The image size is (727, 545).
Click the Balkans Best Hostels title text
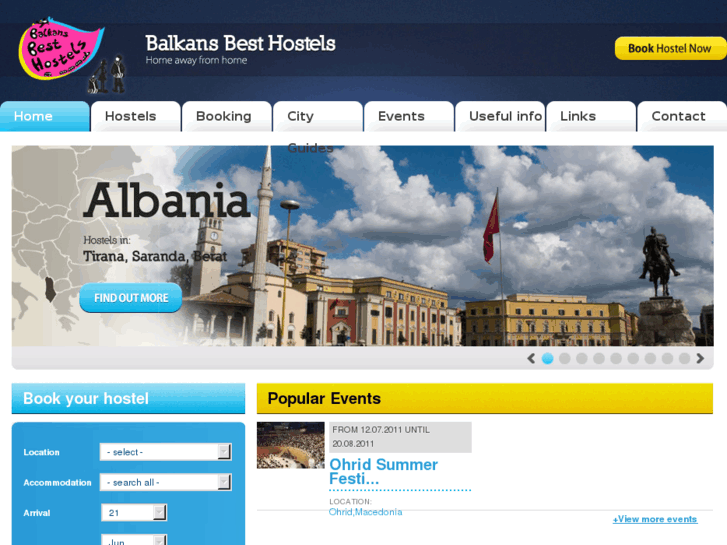(x=240, y=43)
